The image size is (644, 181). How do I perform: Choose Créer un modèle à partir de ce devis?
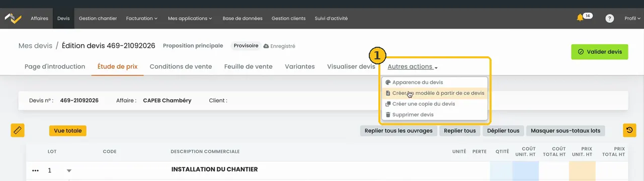[435, 93]
